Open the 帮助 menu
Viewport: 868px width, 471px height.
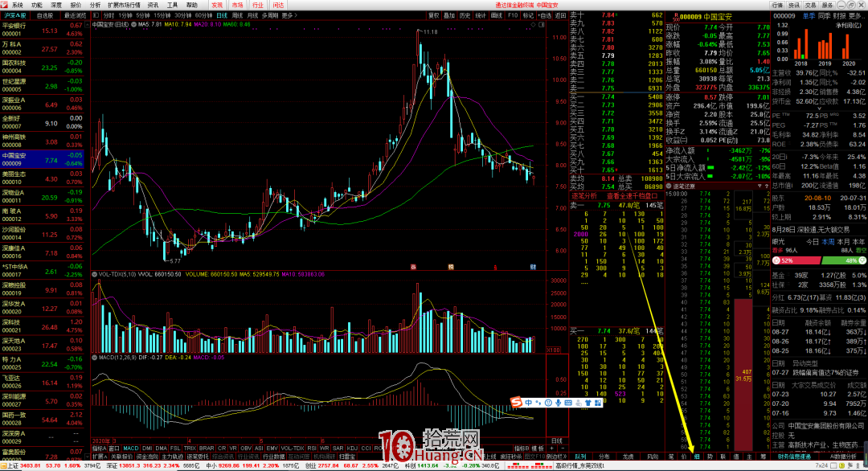[192, 5]
